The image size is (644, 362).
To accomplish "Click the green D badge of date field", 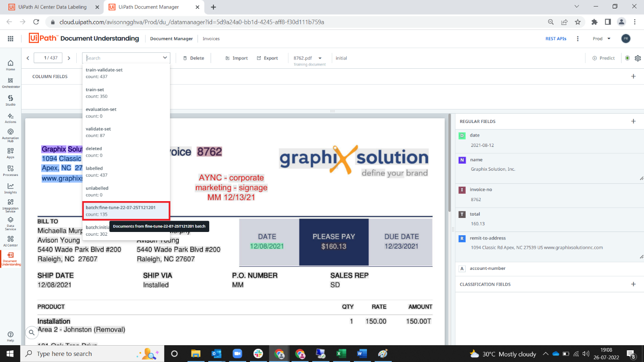I will 462,136.
